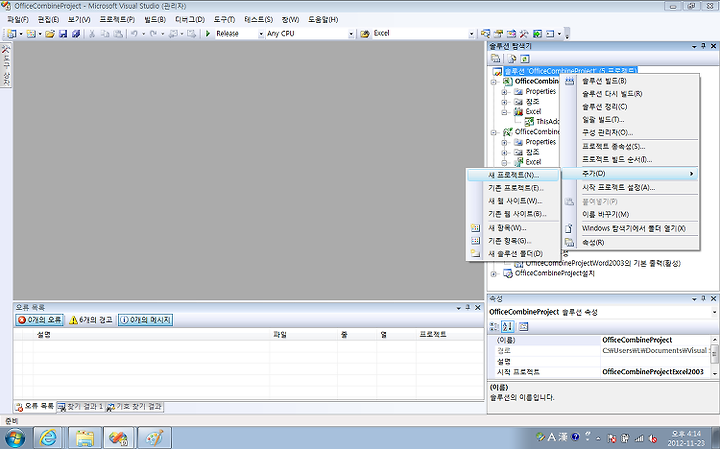Expand the first Properties tree node
Viewport: 720px width, 449px height.
pos(504,91)
